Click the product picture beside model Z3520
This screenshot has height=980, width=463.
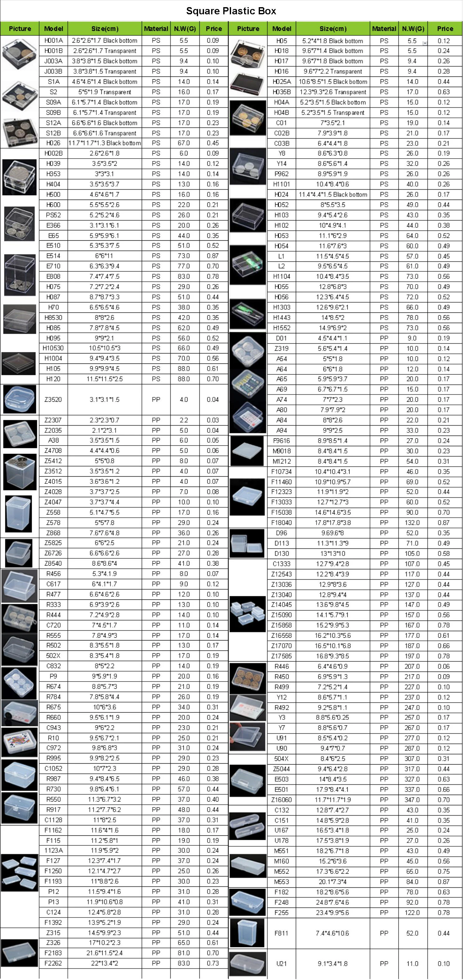pos(20,399)
